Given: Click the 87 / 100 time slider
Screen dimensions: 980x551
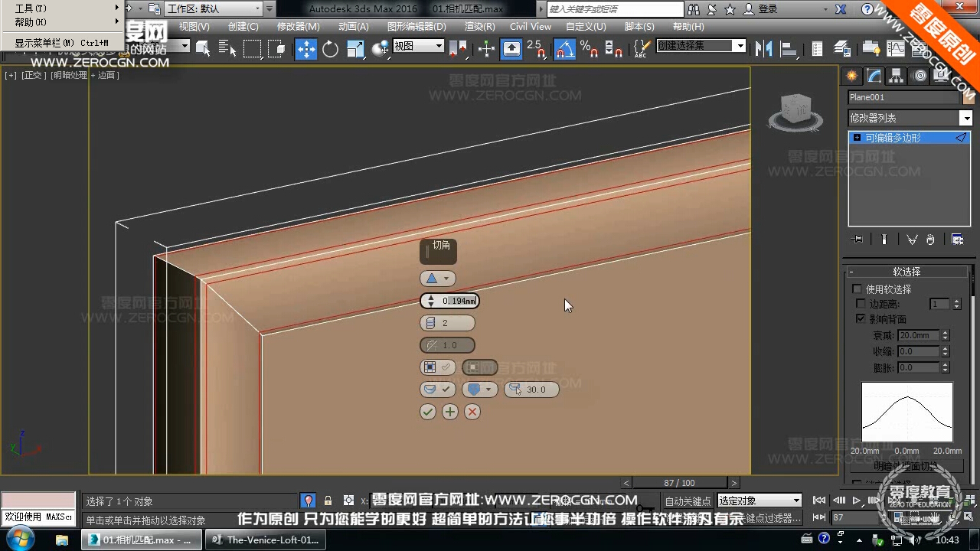Looking at the screenshot, I should [679, 483].
